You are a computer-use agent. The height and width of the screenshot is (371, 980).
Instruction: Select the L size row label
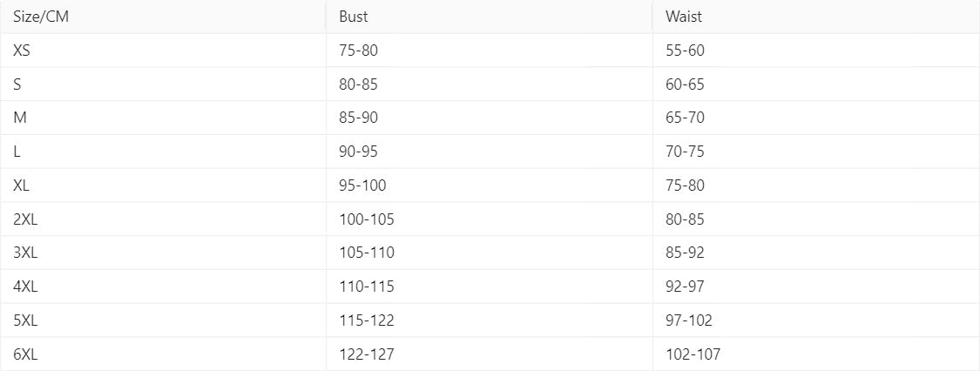[17, 152]
